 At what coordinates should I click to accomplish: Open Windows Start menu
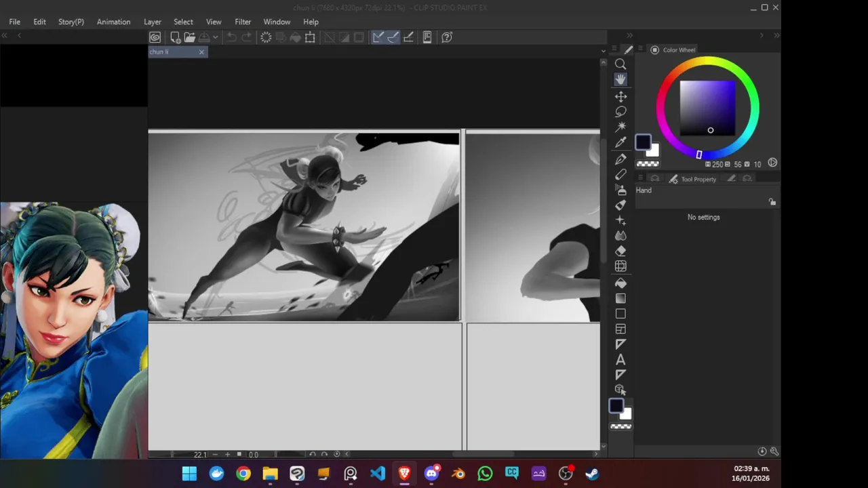pos(189,474)
